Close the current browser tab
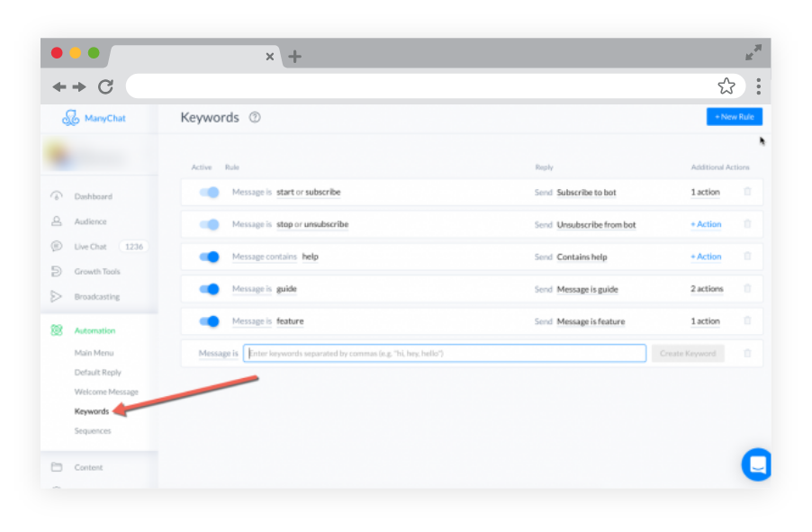The height and width of the screenshot is (532, 812). [x=269, y=57]
